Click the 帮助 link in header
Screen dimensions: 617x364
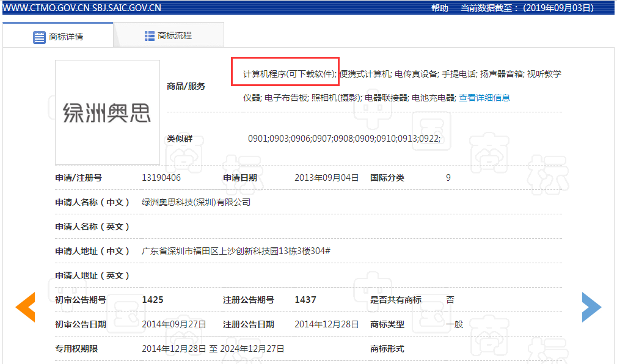439,8
